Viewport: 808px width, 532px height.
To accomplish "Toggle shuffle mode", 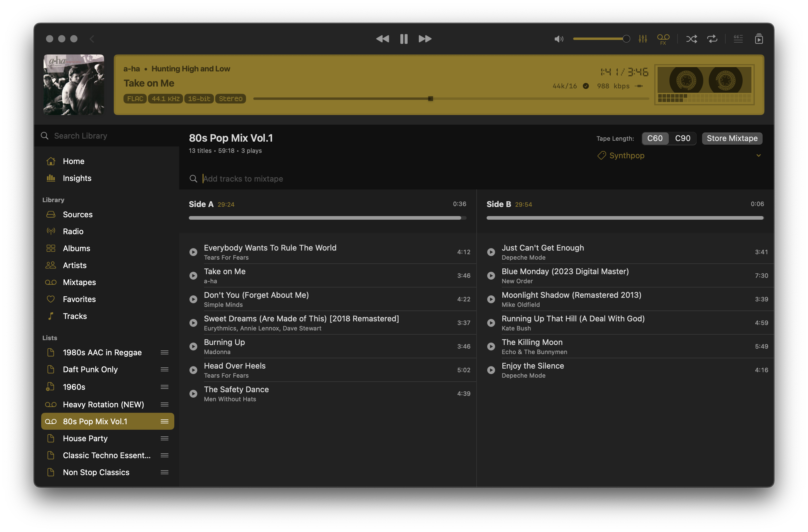I will coord(691,39).
